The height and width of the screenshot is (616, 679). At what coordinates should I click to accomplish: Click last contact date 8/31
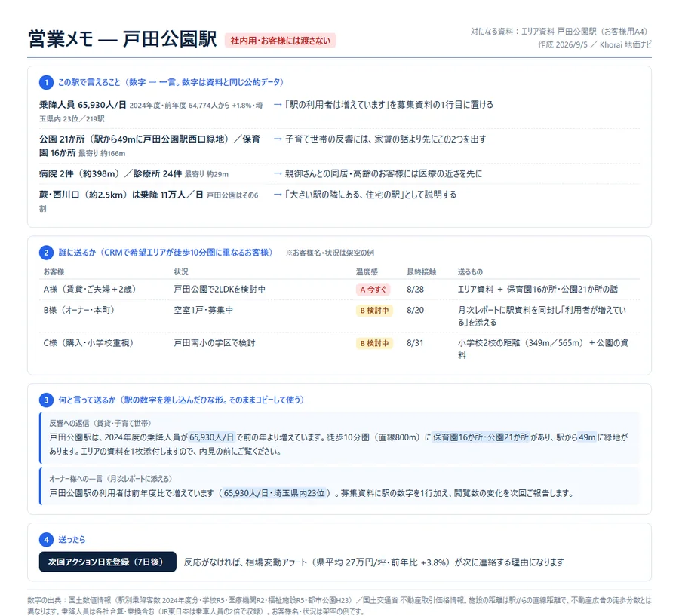click(415, 343)
